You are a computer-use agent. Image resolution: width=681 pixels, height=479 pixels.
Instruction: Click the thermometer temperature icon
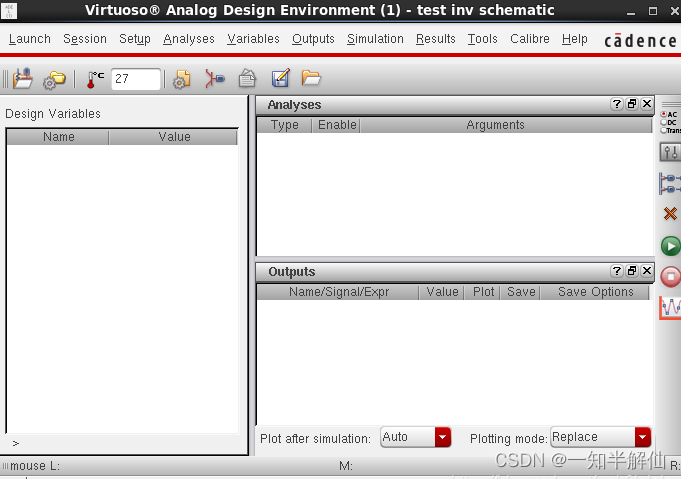tap(95, 79)
